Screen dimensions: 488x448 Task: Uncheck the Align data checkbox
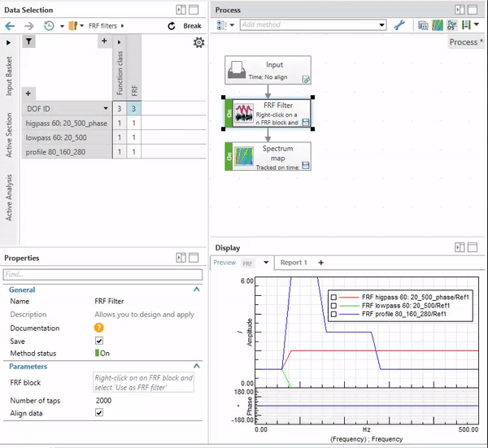(99, 413)
